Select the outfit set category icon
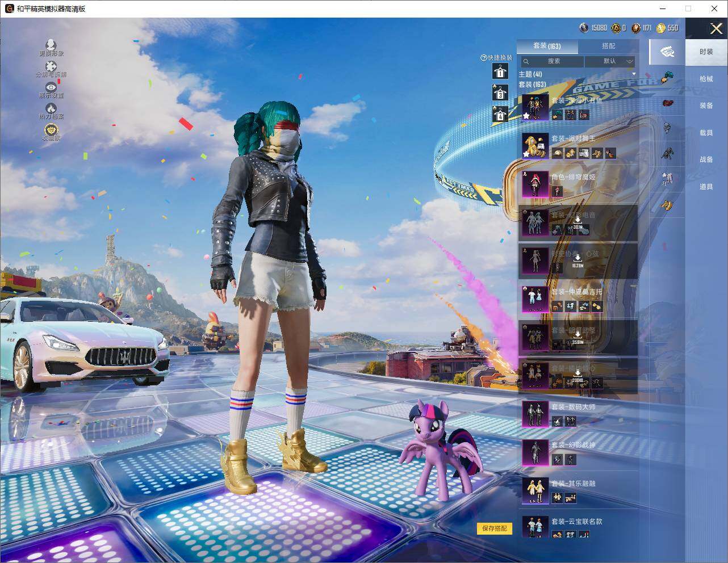The width and height of the screenshot is (728, 563). point(667,52)
